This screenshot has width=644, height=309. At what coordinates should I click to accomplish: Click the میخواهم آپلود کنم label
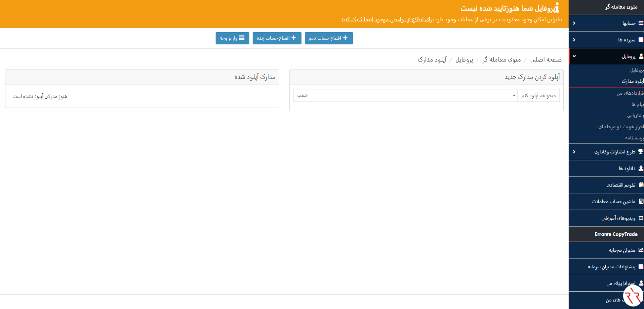coord(538,96)
